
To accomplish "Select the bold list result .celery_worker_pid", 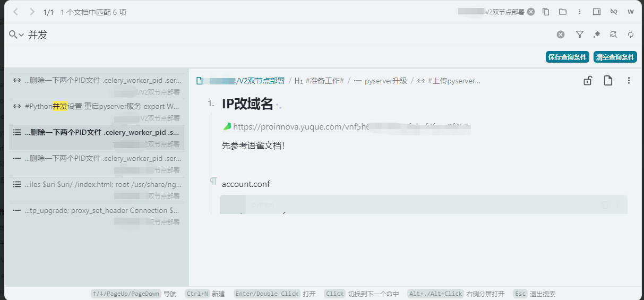I will coord(97,138).
